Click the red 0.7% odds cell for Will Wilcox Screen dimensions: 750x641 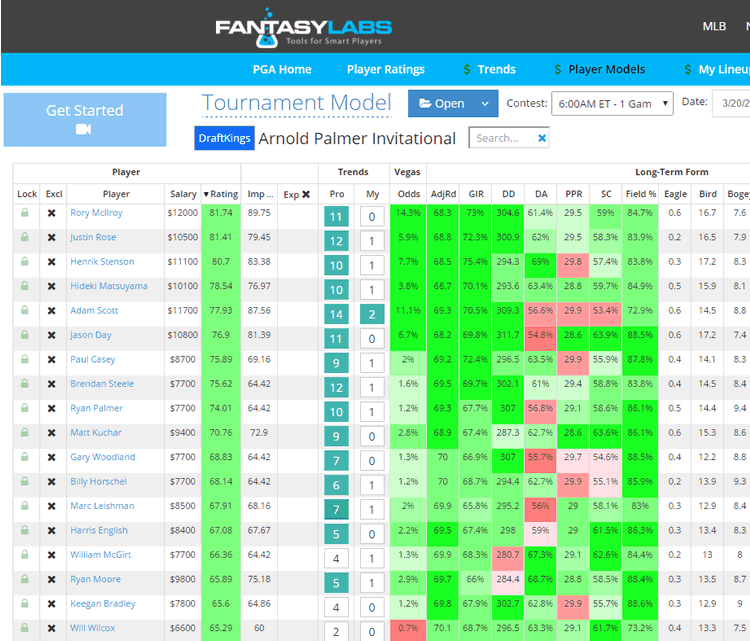tap(408, 631)
